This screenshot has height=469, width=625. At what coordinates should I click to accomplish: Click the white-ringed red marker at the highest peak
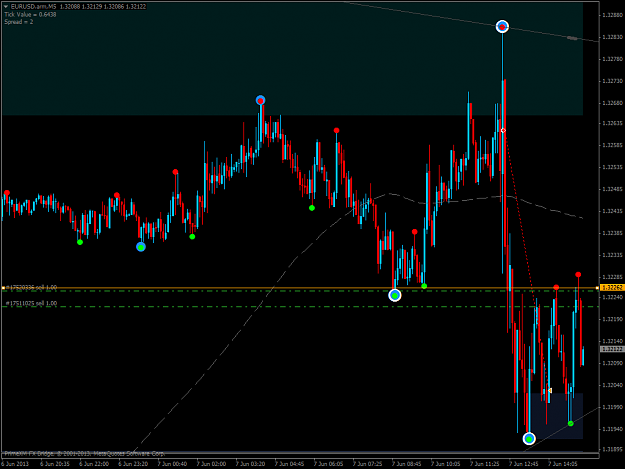[x=502, y=27]
